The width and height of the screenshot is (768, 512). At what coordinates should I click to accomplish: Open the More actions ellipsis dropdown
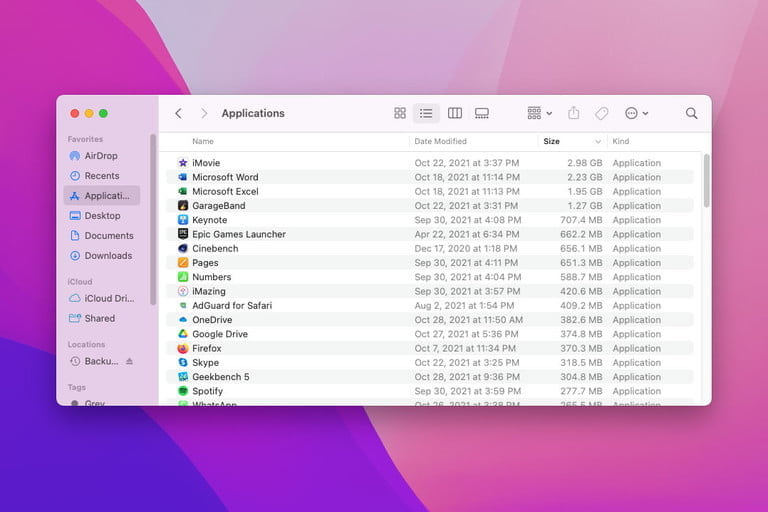click(636, 113)
